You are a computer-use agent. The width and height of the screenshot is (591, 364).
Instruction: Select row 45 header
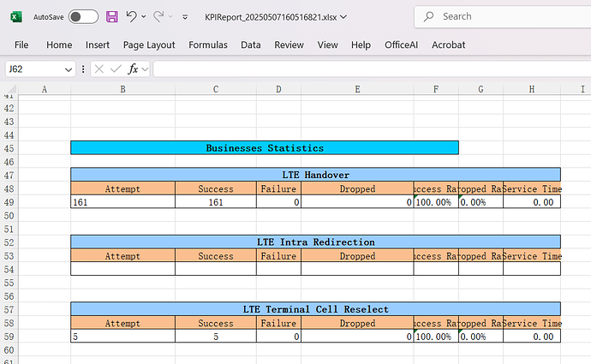[x=9, y=148]
